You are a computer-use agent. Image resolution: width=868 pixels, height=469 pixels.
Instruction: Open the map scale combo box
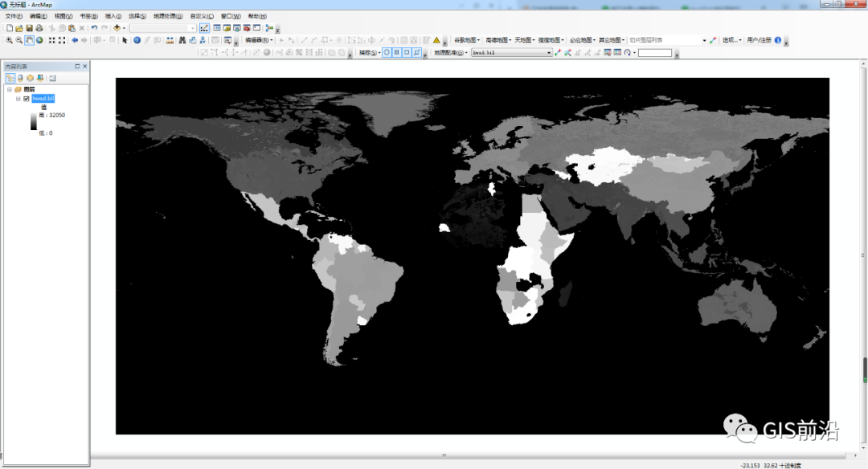[x=162, y=27]
